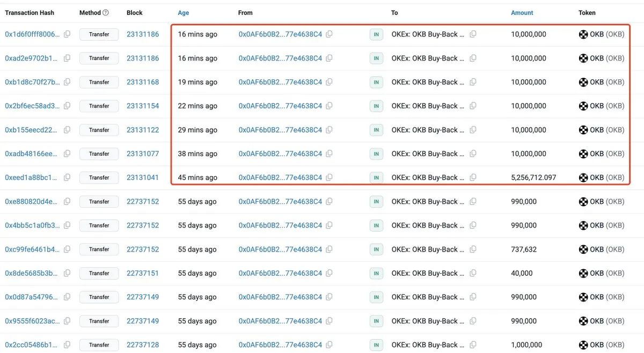
Task: Open block 23131077
Action: 143,153
